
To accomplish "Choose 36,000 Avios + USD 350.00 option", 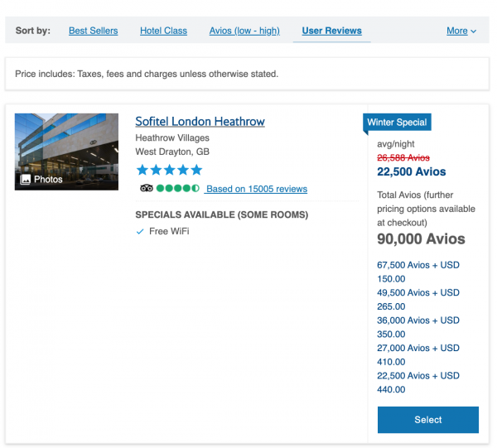I will point(417,327).
